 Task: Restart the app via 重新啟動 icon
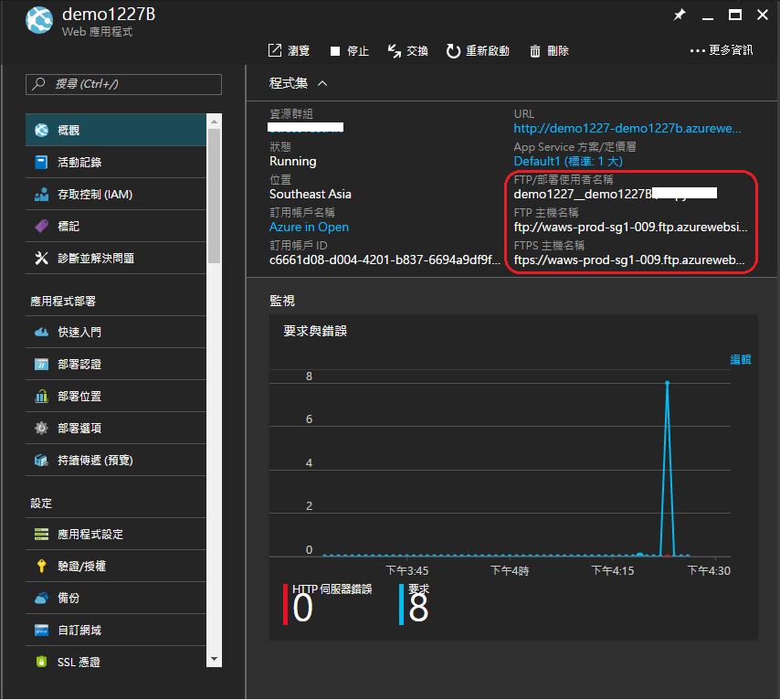(453, 51)
